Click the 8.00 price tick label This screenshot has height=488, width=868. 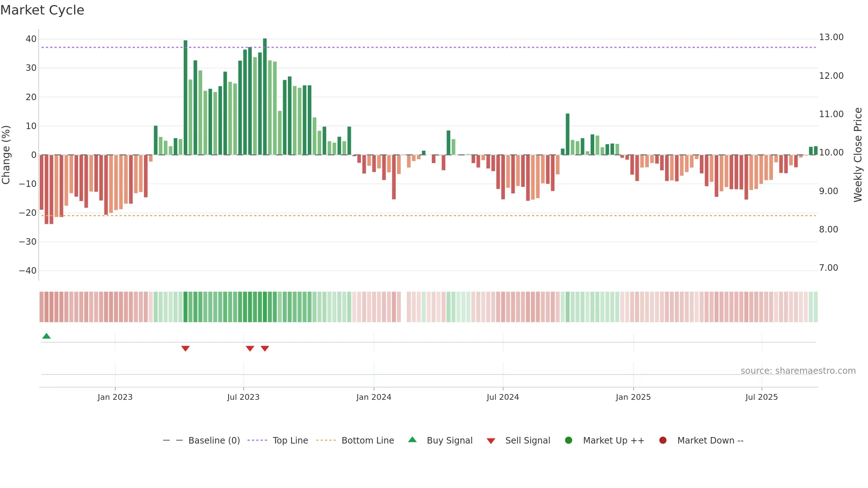828,230
